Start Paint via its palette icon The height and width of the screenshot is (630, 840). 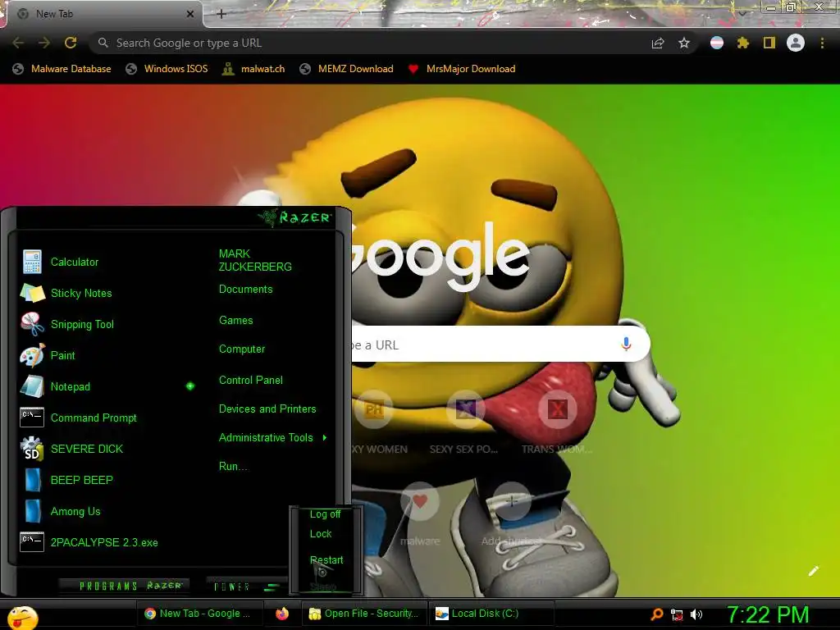[x=32, y=355]
